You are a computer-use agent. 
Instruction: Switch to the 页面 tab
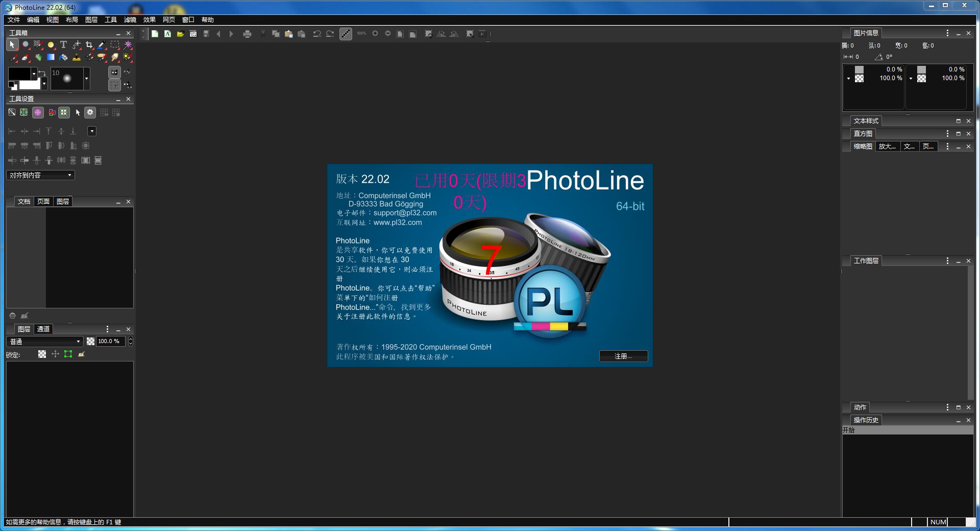[43, 201]
